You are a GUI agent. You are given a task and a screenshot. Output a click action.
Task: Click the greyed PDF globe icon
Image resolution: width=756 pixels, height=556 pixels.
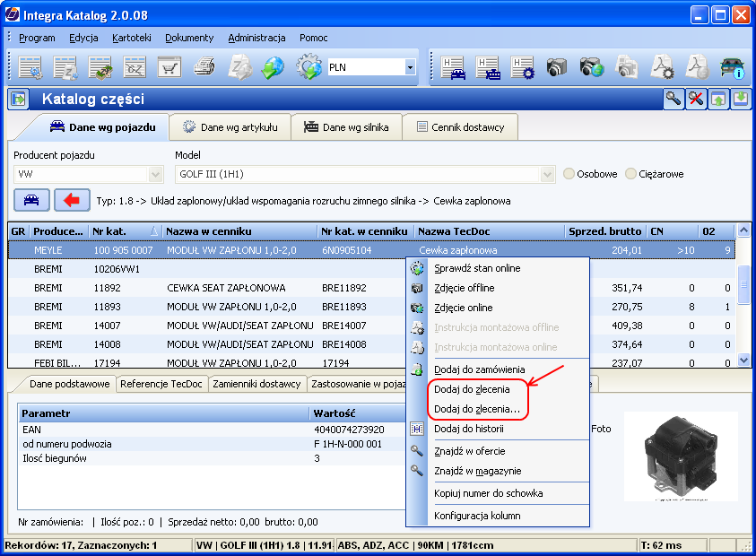697,67
